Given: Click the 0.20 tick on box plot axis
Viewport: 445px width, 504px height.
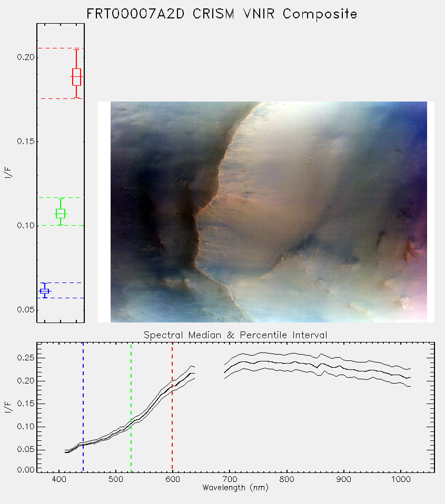Looking at the screenshot, I should 25,57.
